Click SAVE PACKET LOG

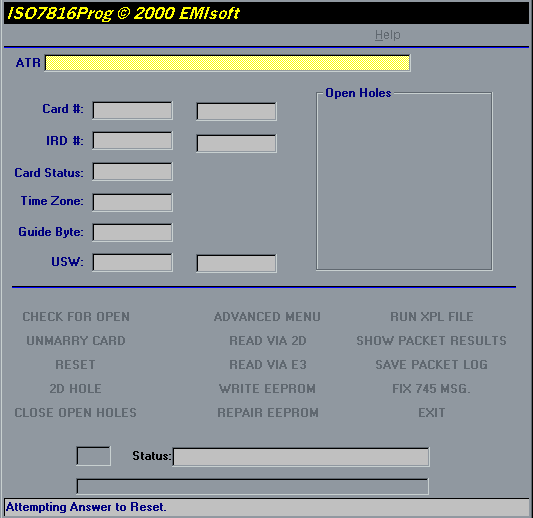tap(432, 365)
